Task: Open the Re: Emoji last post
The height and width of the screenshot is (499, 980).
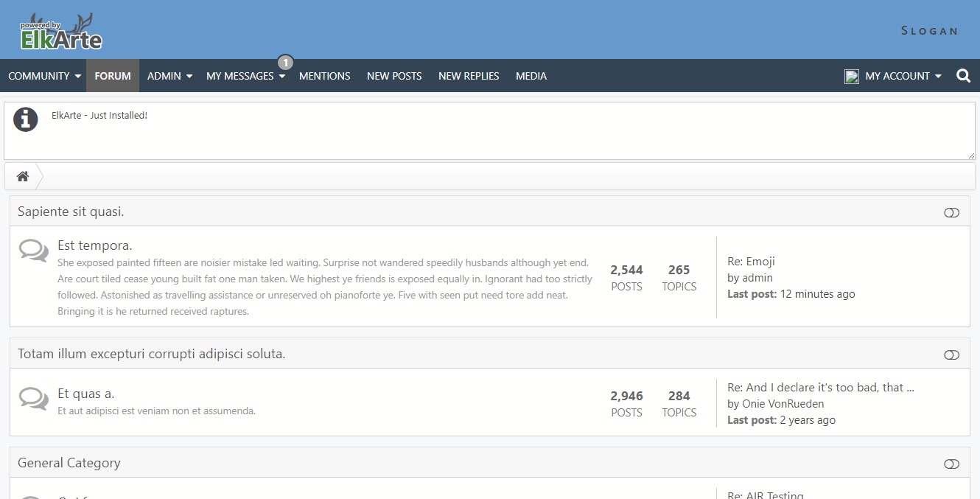Action: (x=751, y=261)
